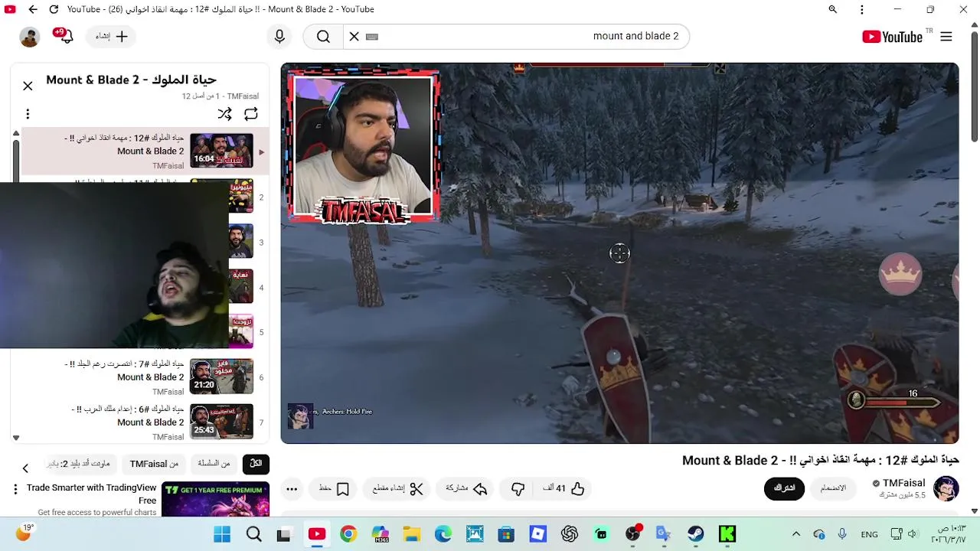
Task: Toggle playlist shuffle
Action: click(224, 114)
